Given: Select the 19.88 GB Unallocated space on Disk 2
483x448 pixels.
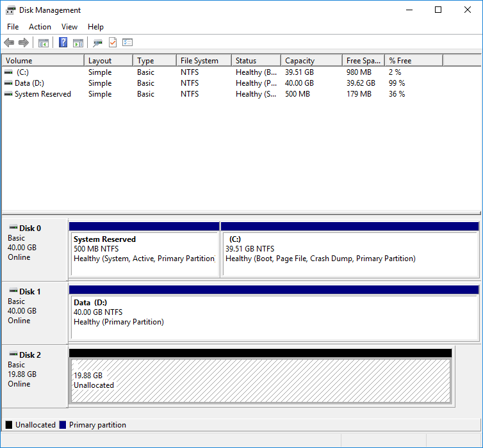Looking at the screenshot, I should [x=261, y=376].
